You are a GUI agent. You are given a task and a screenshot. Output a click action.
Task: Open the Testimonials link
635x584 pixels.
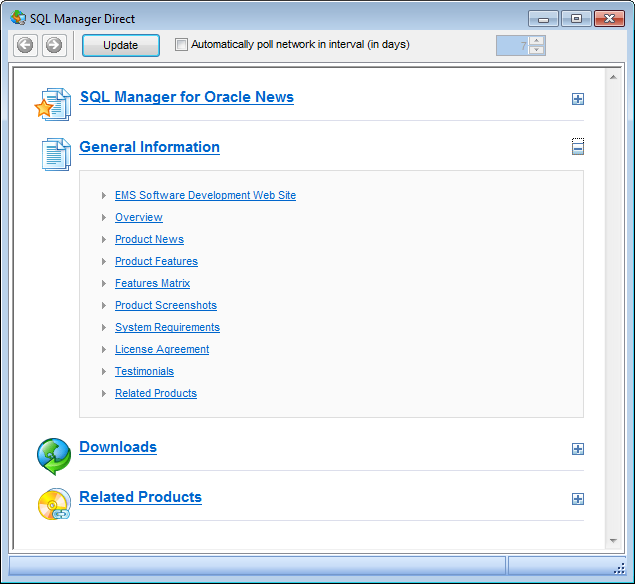(144, 371)
